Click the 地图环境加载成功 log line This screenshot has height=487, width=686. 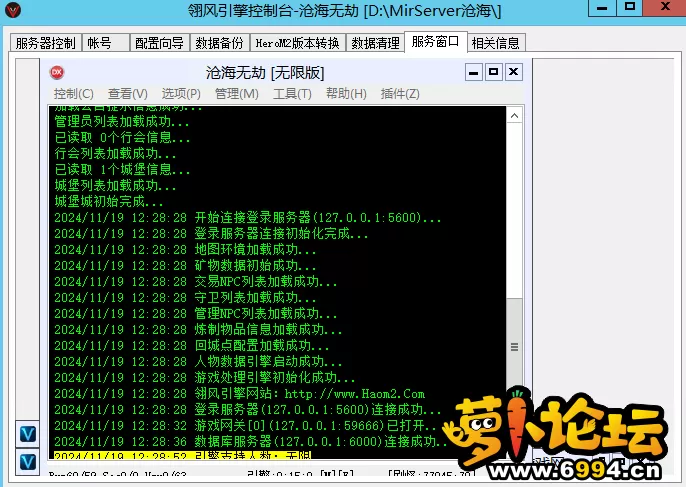pos(185,249)
